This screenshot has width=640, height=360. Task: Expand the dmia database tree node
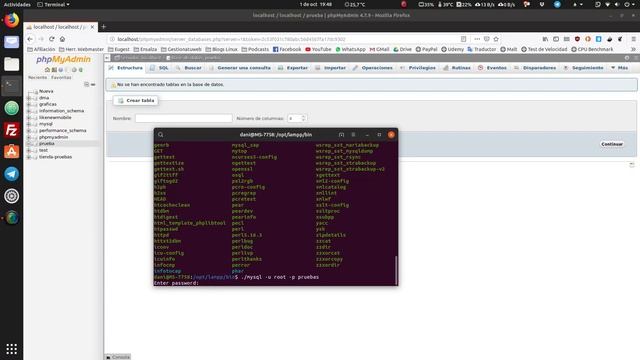29,98
